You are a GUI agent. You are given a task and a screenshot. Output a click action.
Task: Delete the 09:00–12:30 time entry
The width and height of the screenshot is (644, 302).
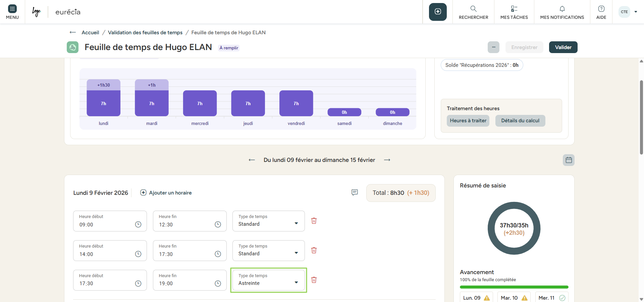click(x=314, y=221)
